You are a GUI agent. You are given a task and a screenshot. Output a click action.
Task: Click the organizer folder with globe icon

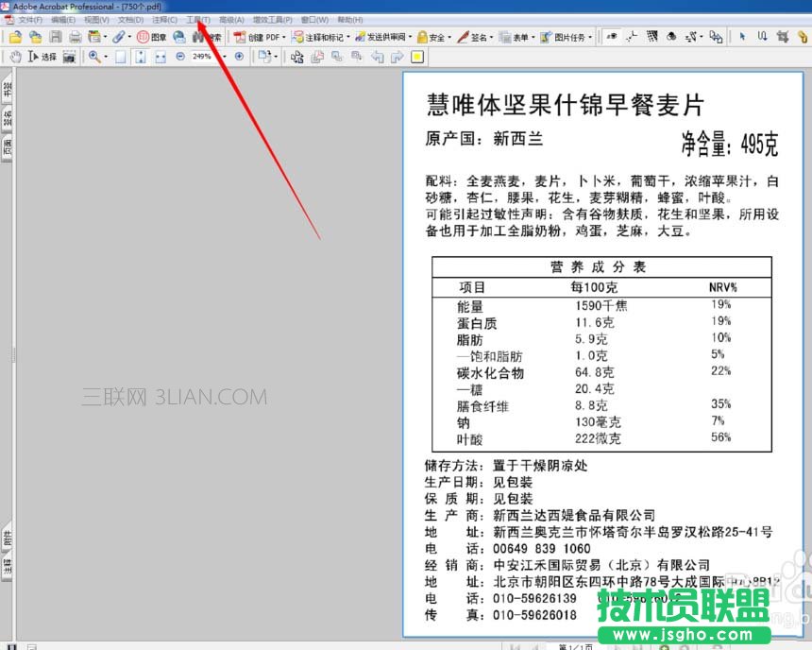point(35,37)
